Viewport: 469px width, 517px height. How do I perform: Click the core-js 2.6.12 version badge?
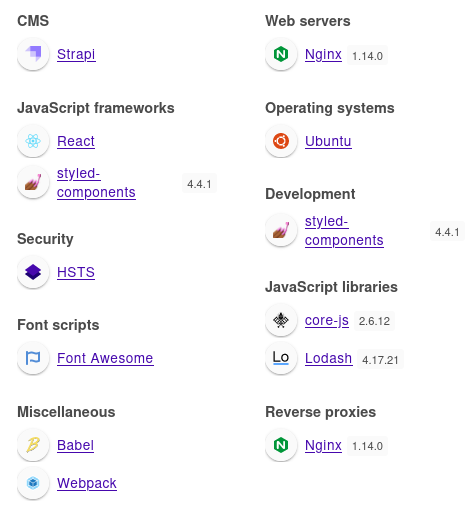pyautogui.click(x=374, y=321)
